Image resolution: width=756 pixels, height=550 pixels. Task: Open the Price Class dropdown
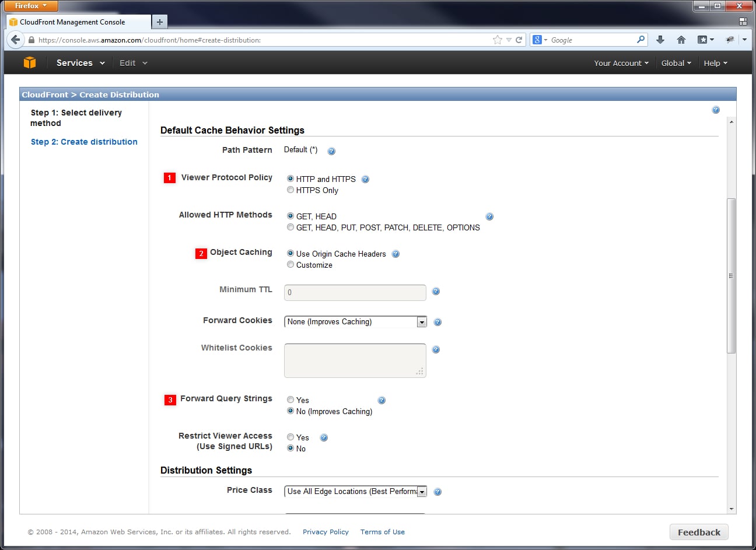click(x=355, y=492)
